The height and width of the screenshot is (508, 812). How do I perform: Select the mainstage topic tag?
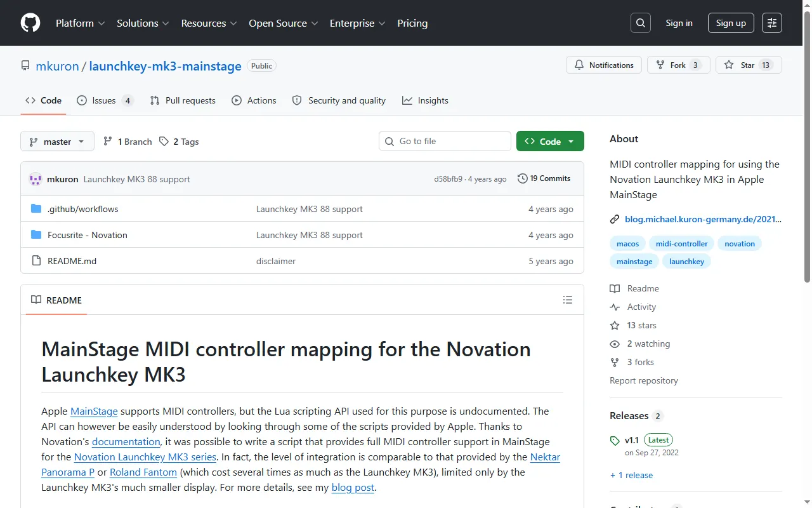634,261
